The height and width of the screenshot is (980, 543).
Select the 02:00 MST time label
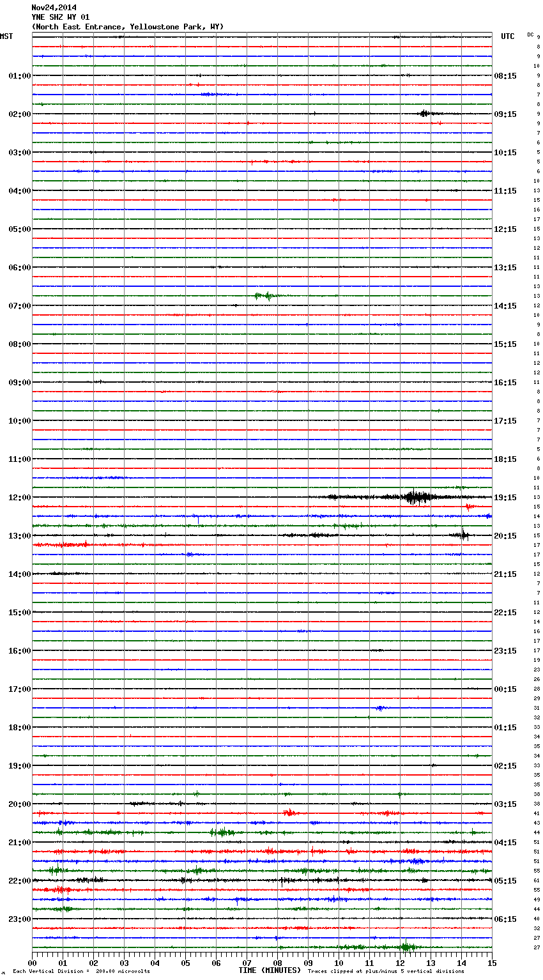click(20, 114)
